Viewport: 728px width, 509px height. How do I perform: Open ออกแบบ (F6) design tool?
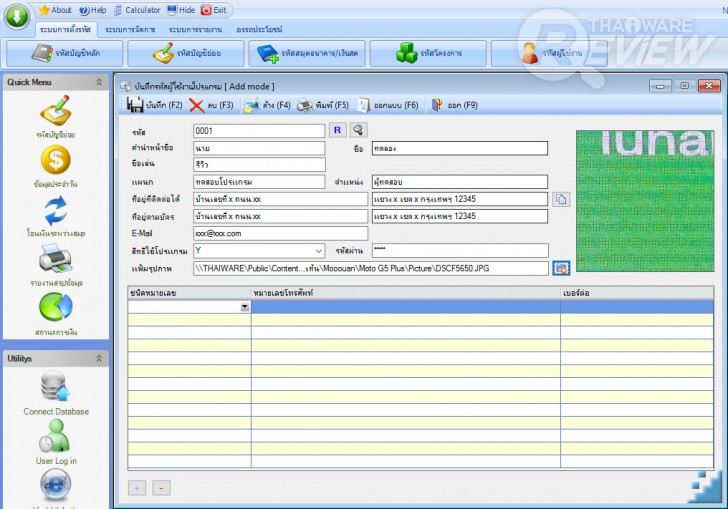[x=388, y=105]
